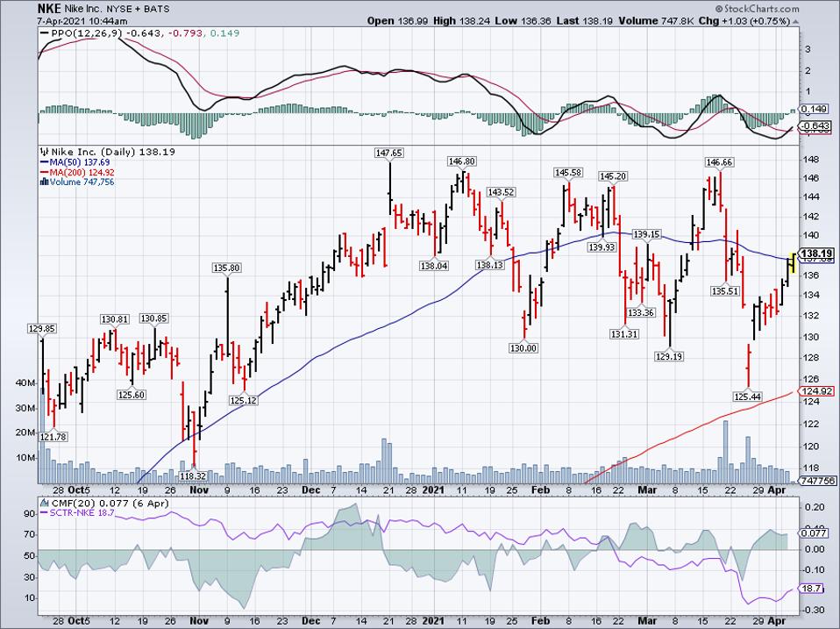
Task: Click the StockCharts.com copyright label
Action: pyautogui.click(x=756, y=9)
